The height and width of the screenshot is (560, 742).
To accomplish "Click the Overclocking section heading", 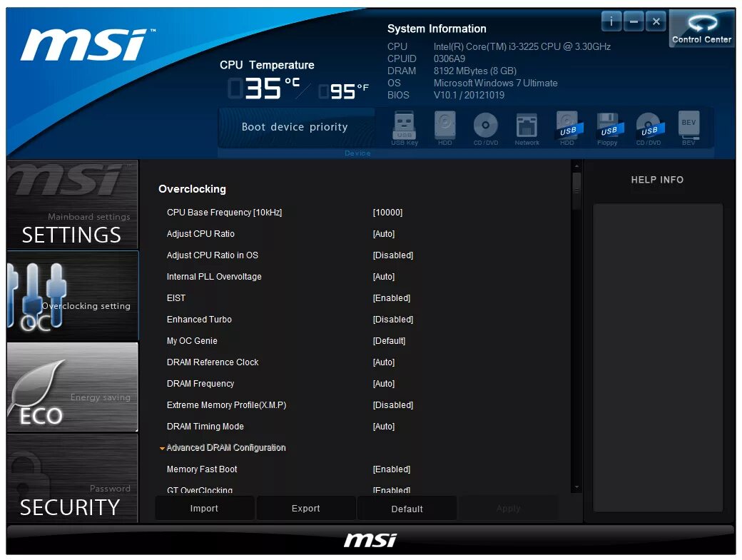I will pyautogui.click(x=192, y=189).
